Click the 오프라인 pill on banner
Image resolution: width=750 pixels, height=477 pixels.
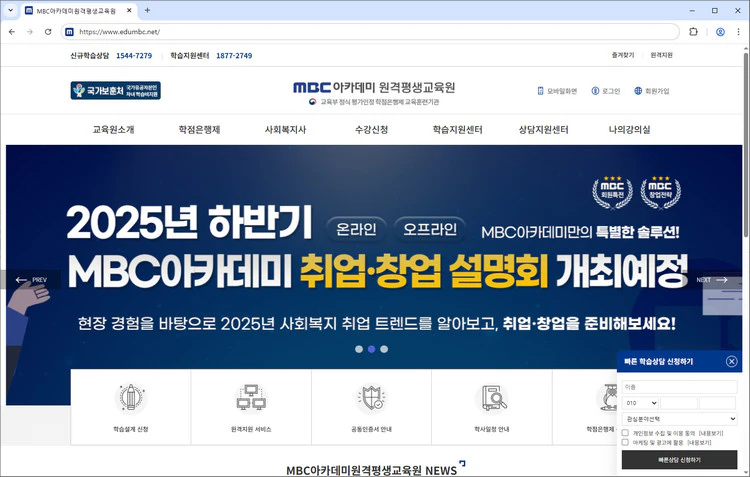(x=430, y=229)
